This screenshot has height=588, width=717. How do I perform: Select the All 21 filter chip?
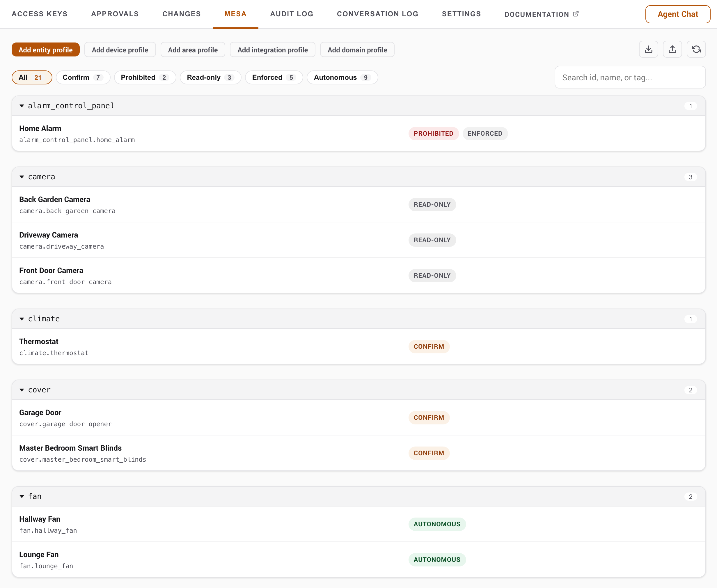click(32, 77)
